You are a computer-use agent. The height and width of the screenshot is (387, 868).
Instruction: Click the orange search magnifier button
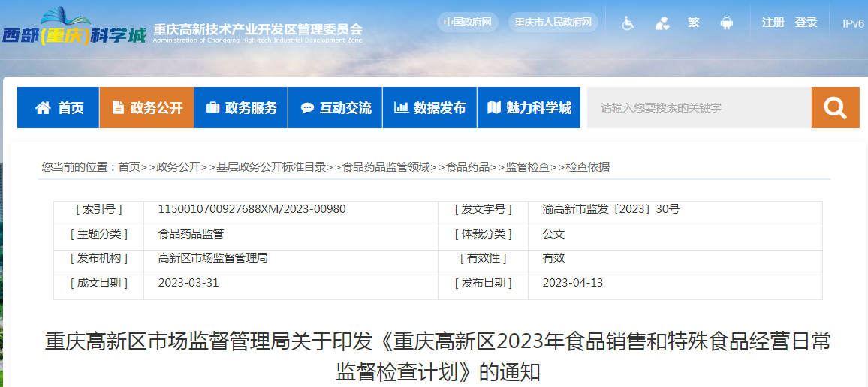(x=836, y=108)
